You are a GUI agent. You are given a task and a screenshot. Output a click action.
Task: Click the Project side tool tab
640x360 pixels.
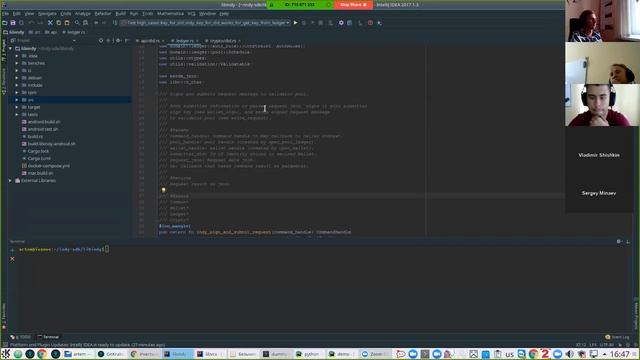(x=4, y=50)
